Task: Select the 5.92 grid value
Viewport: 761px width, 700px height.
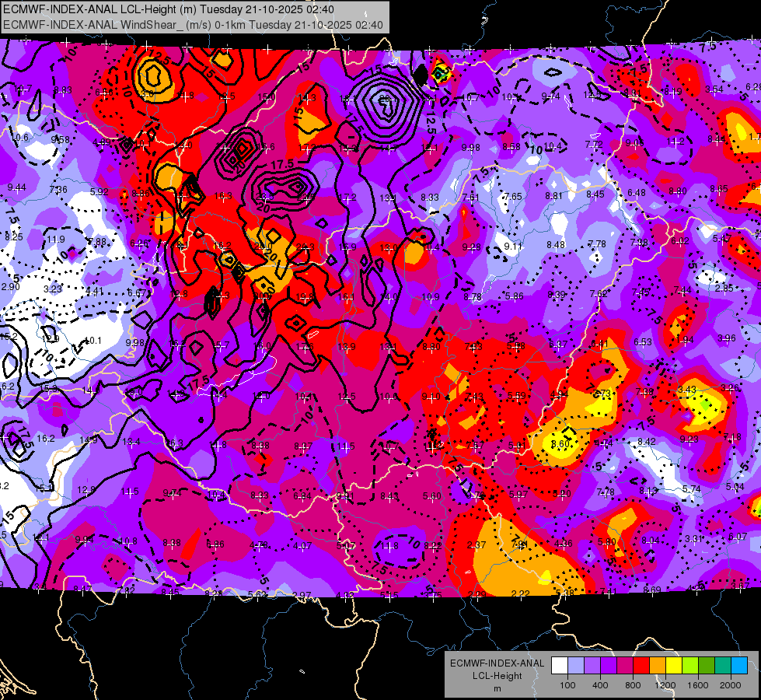Action: [x=99, y=191]
